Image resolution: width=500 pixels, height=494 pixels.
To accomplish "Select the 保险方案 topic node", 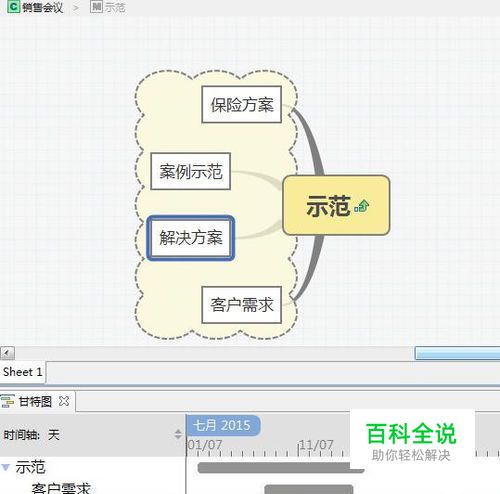I will pyautogui.click(x=242, y=104).
